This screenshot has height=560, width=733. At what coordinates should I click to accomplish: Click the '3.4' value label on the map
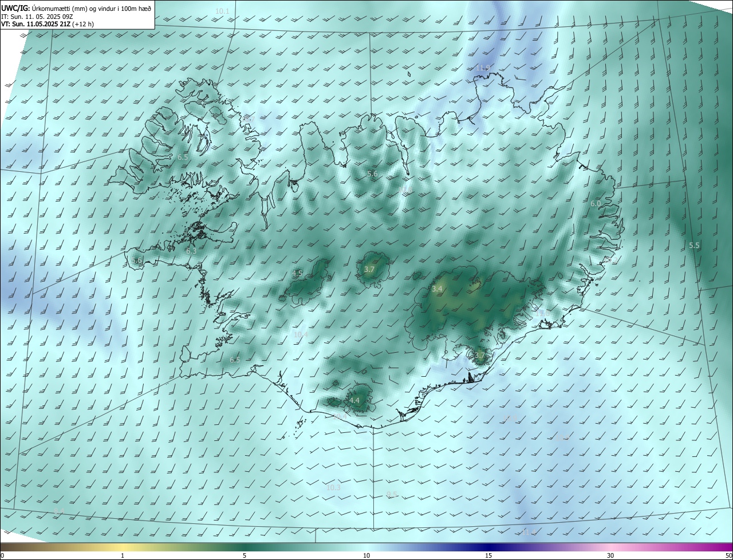point(437,289)
